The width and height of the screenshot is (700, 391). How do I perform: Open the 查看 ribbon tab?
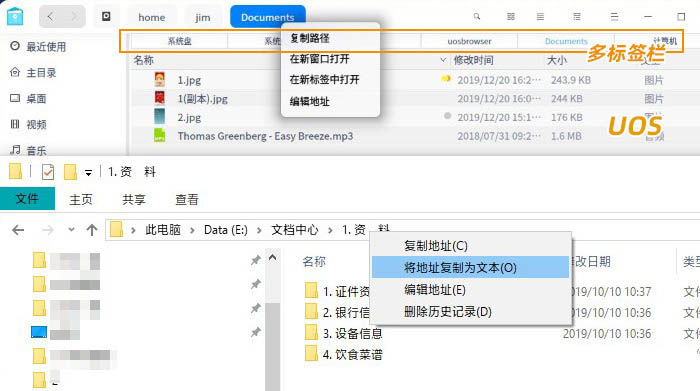[x=187, y=200]
